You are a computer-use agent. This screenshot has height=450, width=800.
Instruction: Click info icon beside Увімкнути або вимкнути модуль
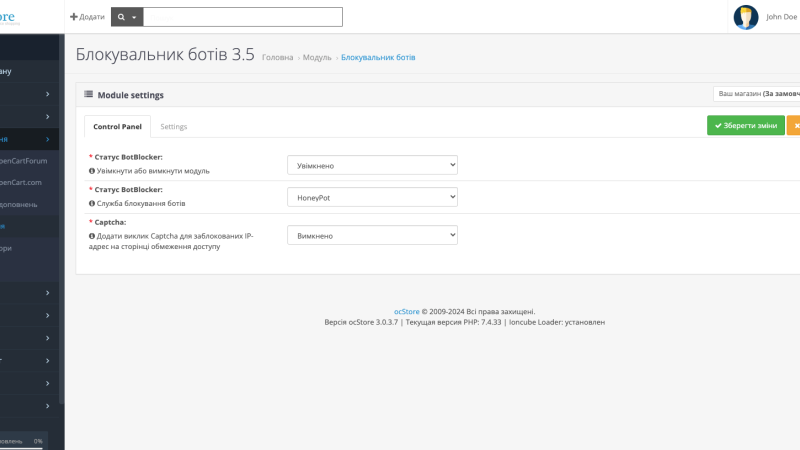coord(92,171)
